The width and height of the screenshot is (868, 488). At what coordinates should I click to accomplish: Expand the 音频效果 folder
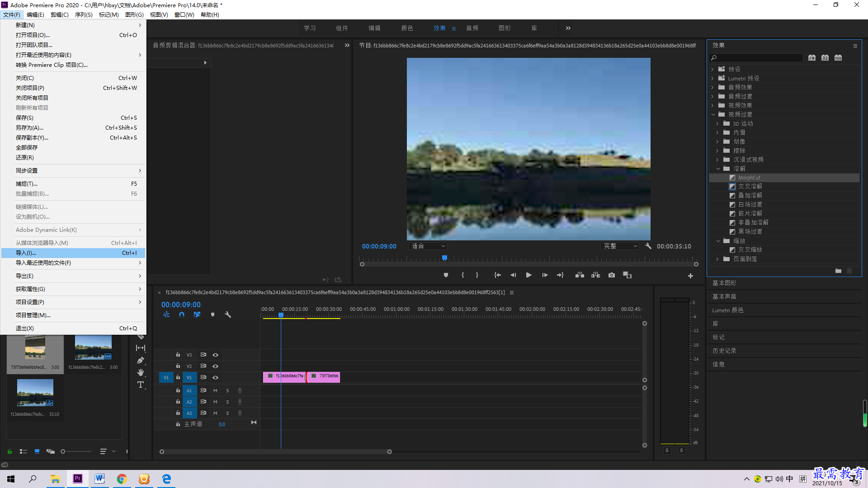pos(712,87)
